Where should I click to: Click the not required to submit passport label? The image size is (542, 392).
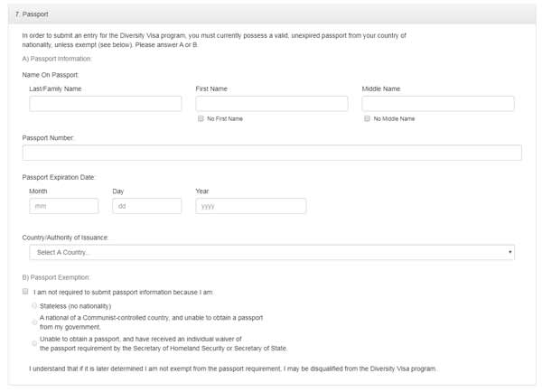(124, 293)
